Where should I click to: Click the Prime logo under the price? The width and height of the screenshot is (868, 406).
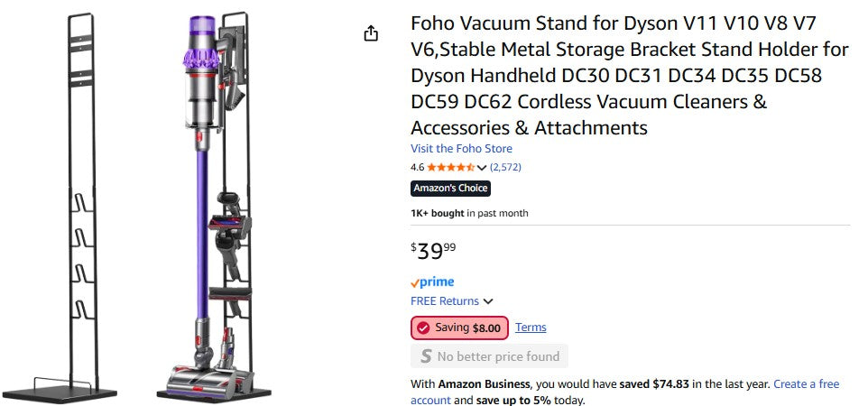(x=432, y=282)
